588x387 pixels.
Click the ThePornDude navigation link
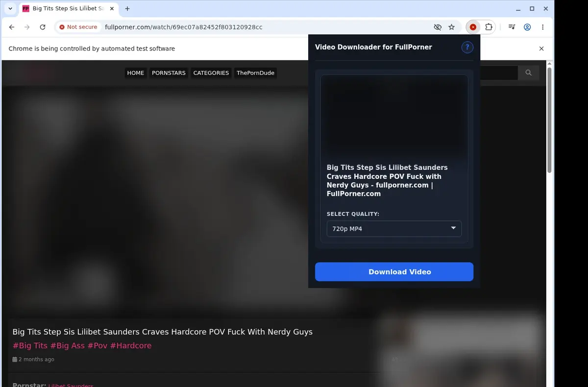tap(256, 73)
